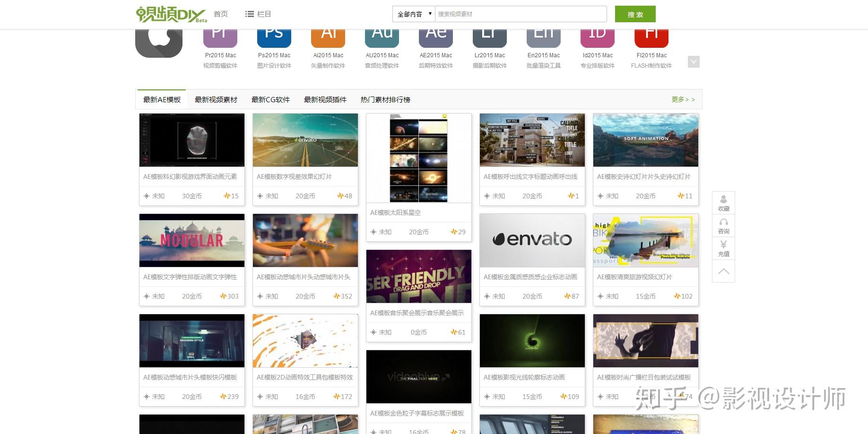Click the 充值 recharge yen icon
The width and height of the screenshot is (868, 434).
point(723,248)
